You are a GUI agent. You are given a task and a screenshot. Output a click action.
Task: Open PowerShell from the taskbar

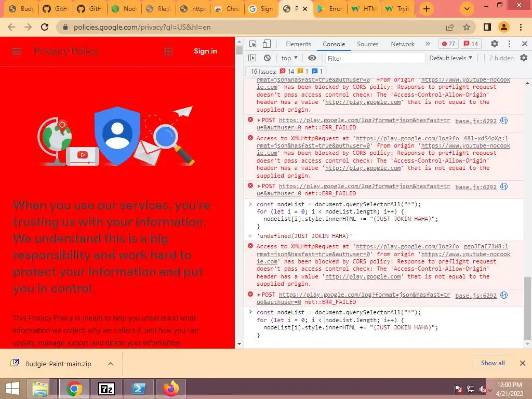(138, 389)
